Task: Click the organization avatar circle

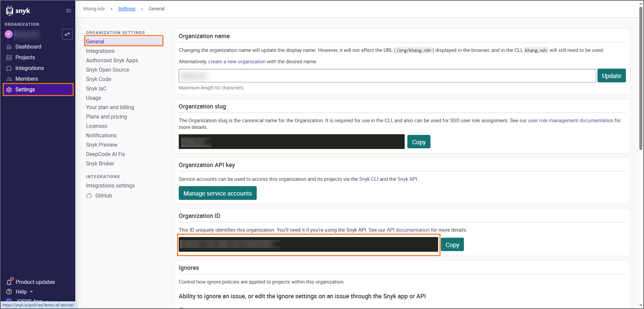Action: pos(9,34)
